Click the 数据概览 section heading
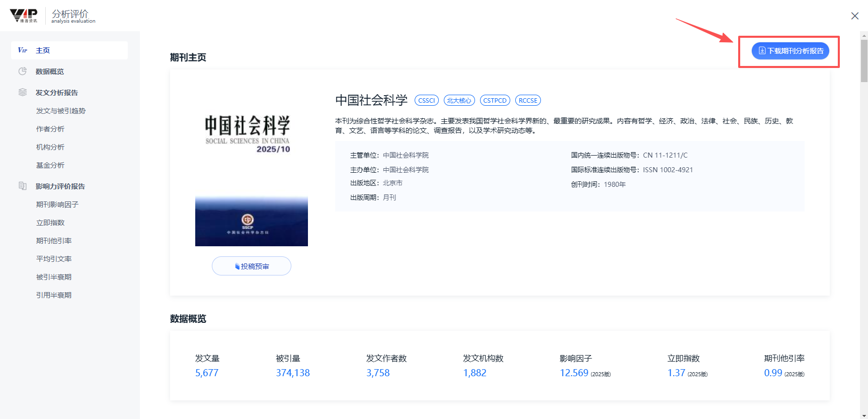 coord(188,319)
